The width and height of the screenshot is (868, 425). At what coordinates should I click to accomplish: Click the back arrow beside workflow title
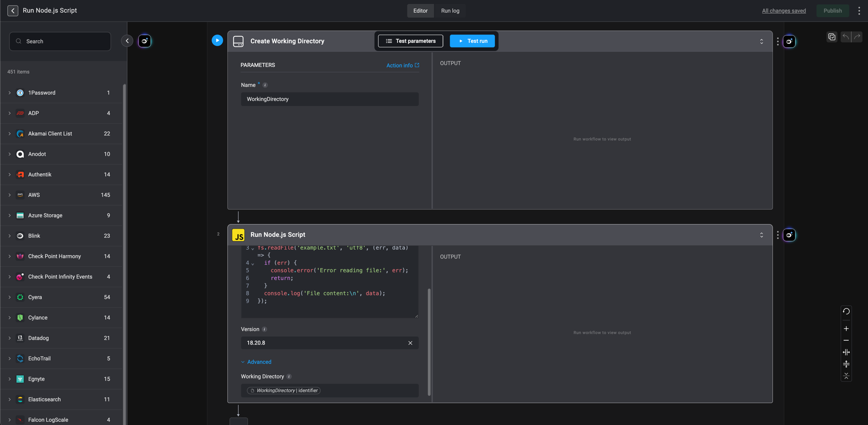(13, 10)
